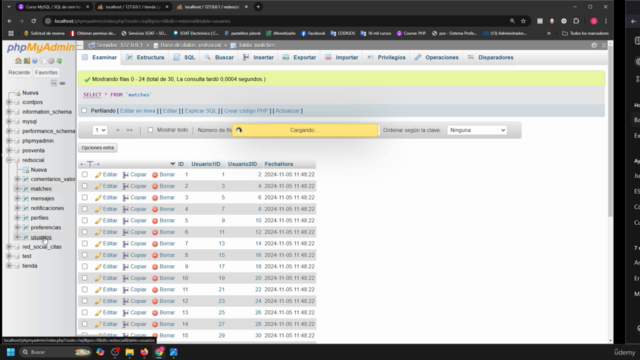Open the Insertar tab
640x360 pixels.
coord(258,58)
